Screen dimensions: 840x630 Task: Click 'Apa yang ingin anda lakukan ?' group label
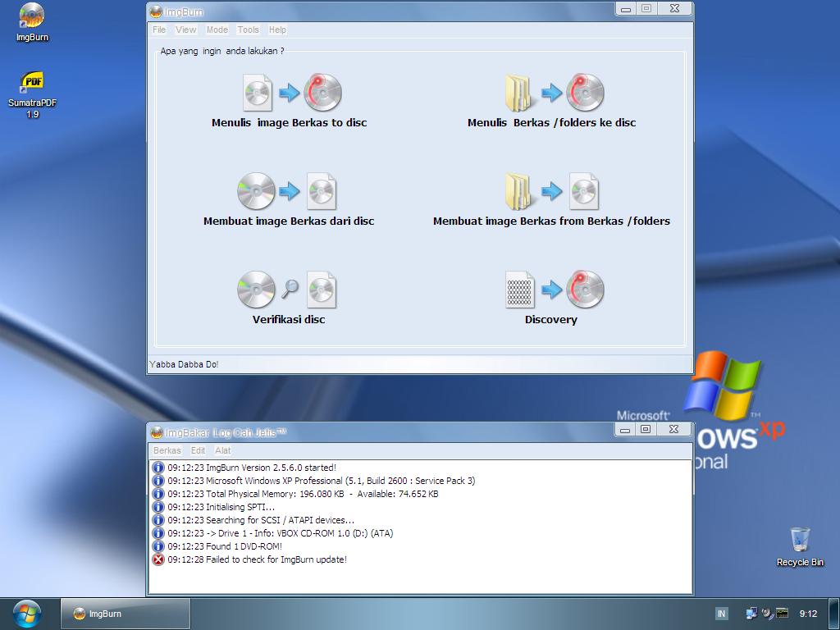[222, 52]
